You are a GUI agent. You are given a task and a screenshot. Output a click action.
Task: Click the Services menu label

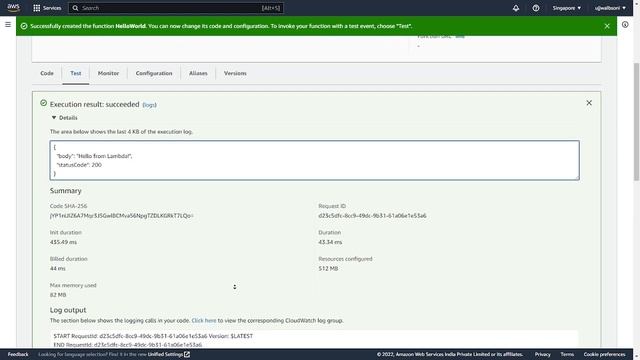point(52,8)
